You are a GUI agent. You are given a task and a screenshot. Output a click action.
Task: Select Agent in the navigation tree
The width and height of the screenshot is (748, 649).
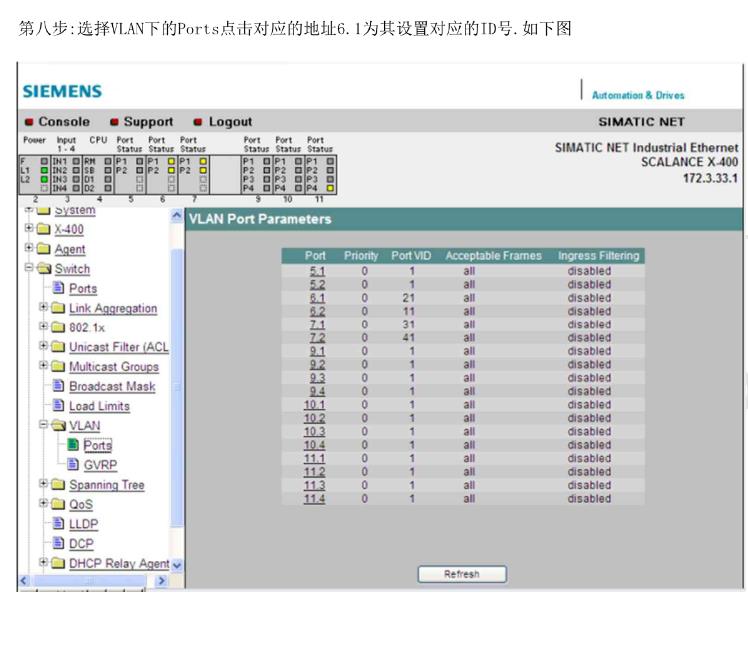tap(69, 249)
